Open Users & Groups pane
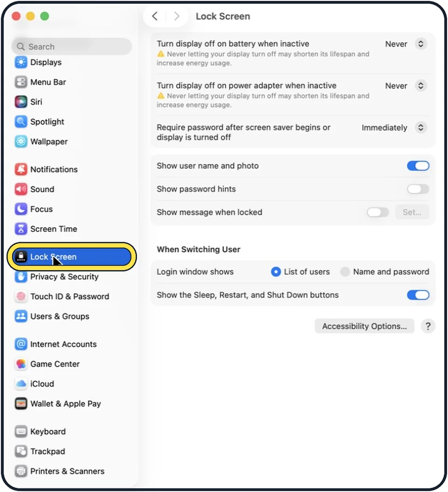448x492 pixels. click(x=72, y=316)
